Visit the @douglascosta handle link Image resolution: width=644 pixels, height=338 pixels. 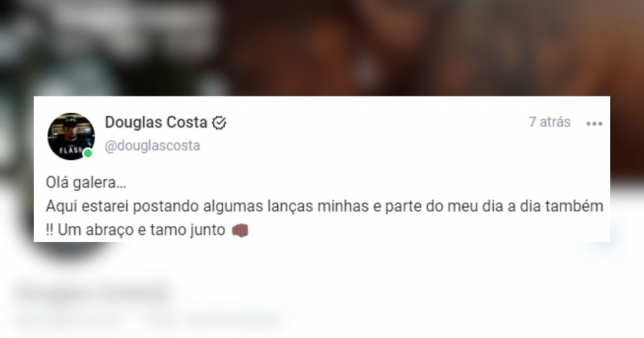[x=152, y=145]
